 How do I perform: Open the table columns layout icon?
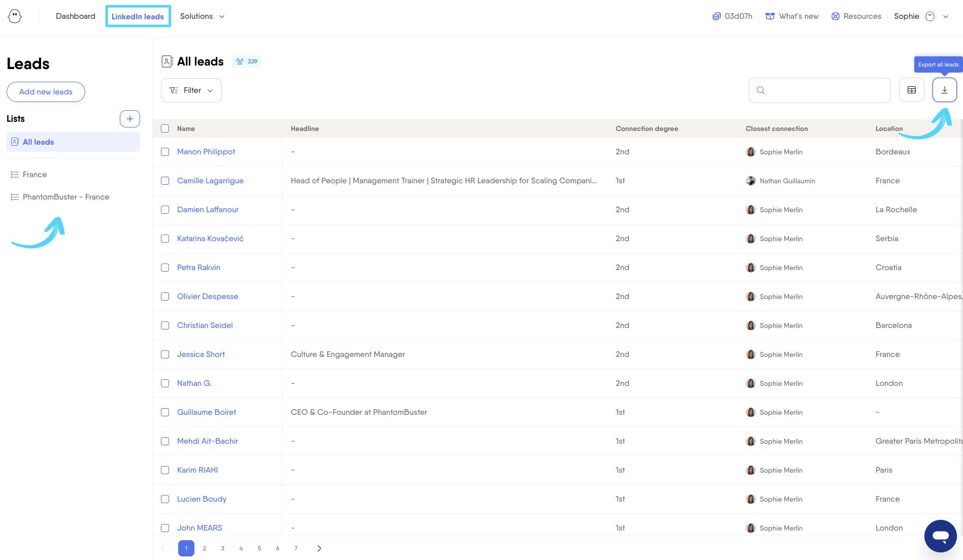(911, 90)
